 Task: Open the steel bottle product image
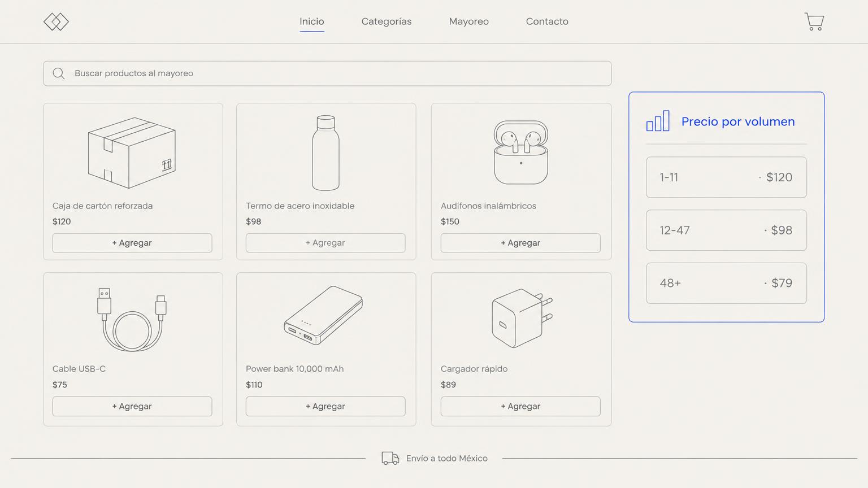pos(326,152)
